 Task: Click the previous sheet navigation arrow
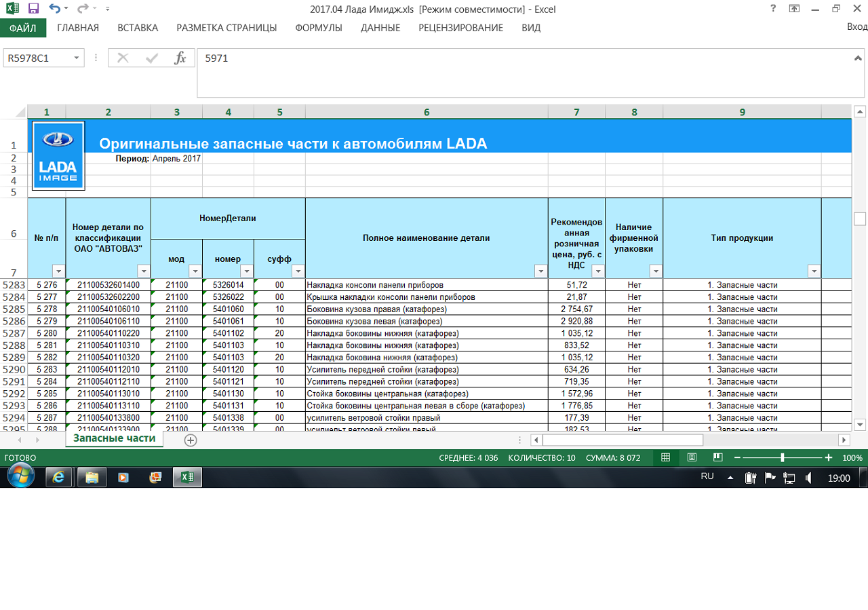click(20, 440)
